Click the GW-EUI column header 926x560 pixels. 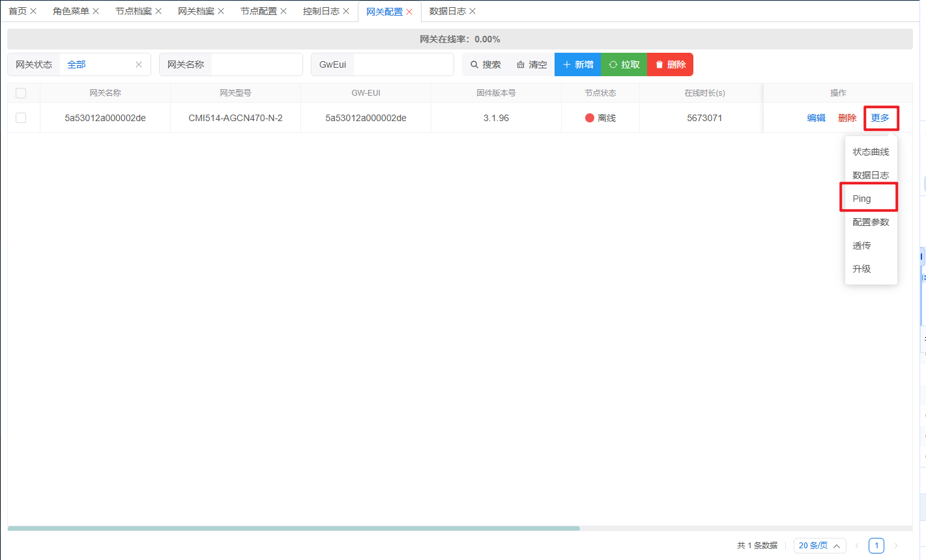point(366,93)
